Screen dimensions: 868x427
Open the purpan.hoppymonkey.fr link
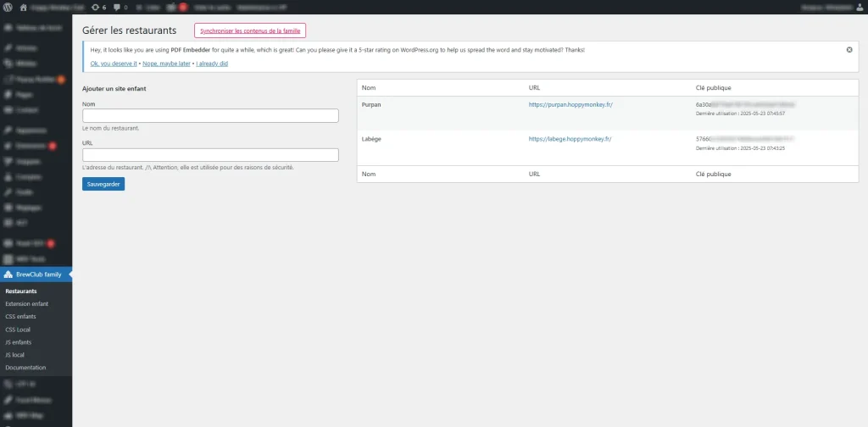(x=570, y=104)
